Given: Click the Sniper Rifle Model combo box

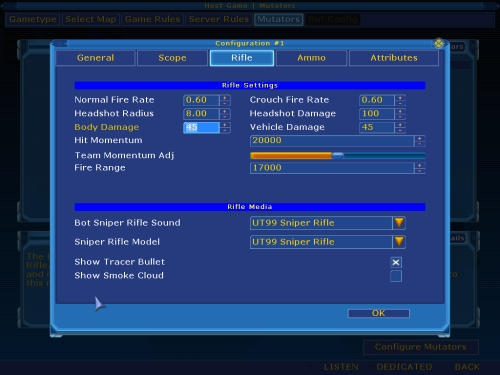Looking at the screenshot, I should coord(328,242).
